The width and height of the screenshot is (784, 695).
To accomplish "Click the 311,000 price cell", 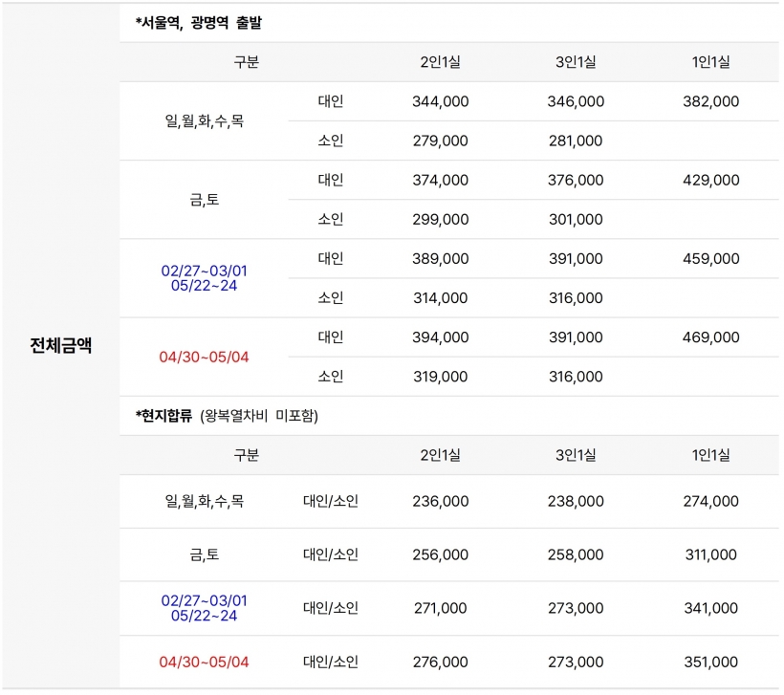I will click(x=711, y=554).
